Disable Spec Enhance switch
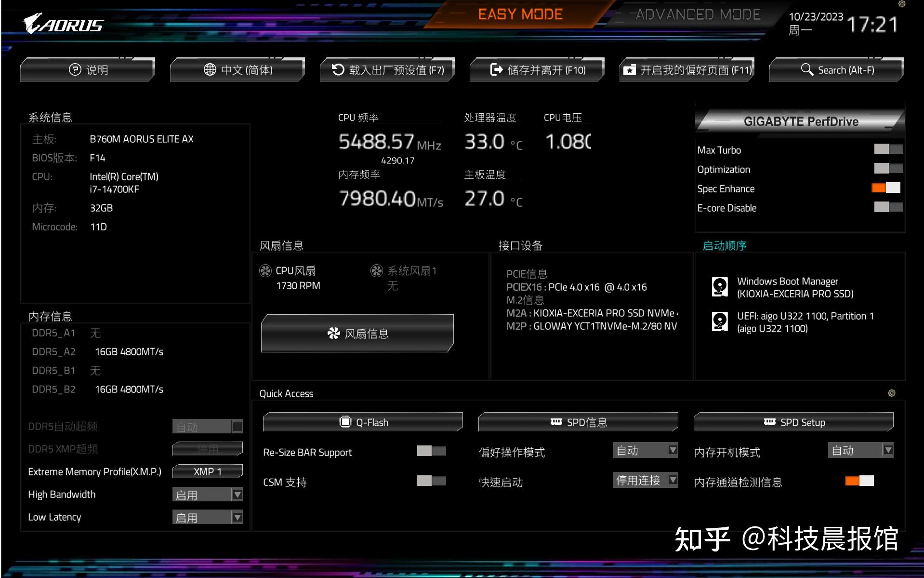Image resolution: width=924 pixels, height=578 pixels. pos(886,188)
